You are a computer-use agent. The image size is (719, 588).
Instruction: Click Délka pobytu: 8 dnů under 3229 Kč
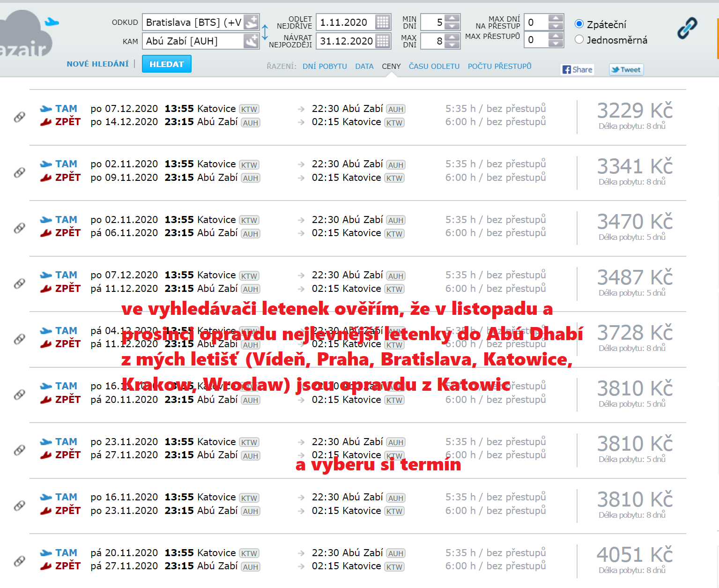(632, 126)
